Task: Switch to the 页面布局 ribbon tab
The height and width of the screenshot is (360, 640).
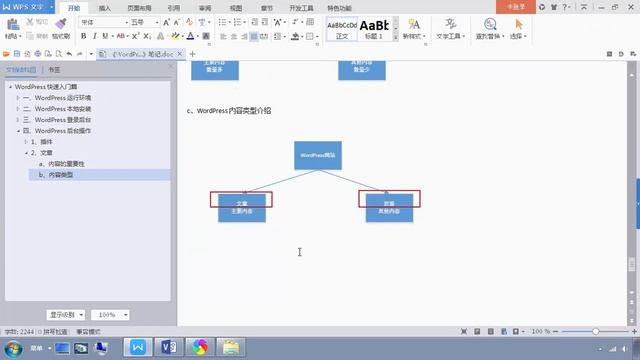Action: tap(139, 8)
